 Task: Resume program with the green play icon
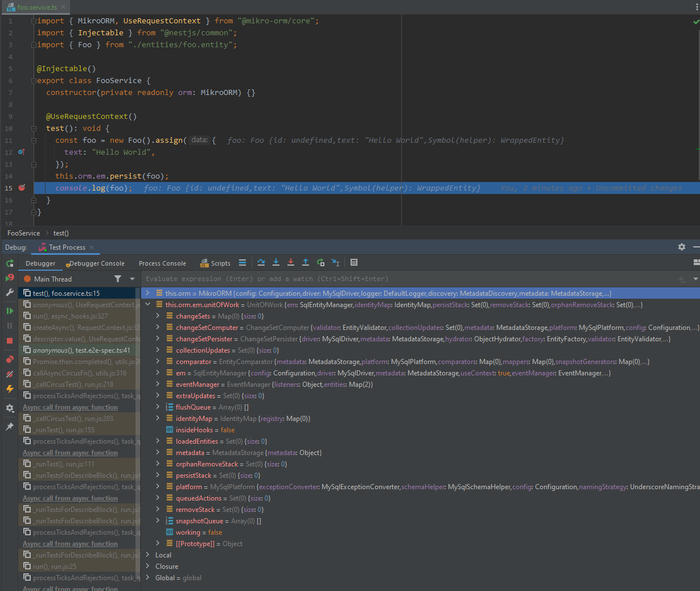(x=10, y=311)
